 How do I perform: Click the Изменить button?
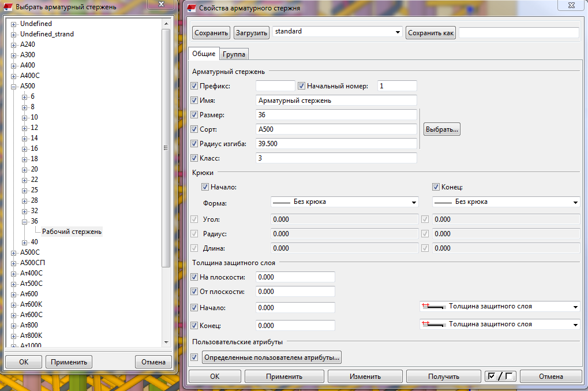tap(365, 376)
